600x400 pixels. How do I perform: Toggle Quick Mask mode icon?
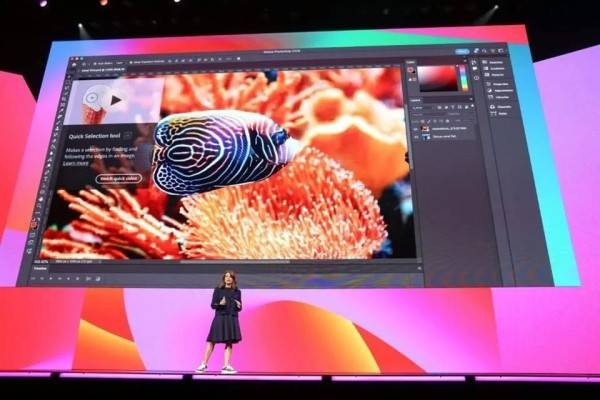tap(32, 234)
